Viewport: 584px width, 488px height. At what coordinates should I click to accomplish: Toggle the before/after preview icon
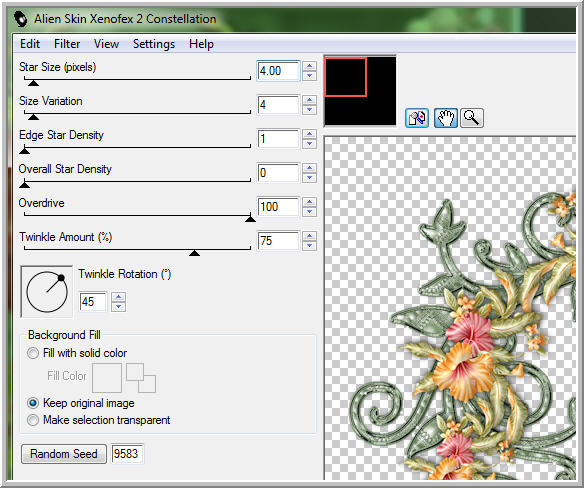(416, 118)
